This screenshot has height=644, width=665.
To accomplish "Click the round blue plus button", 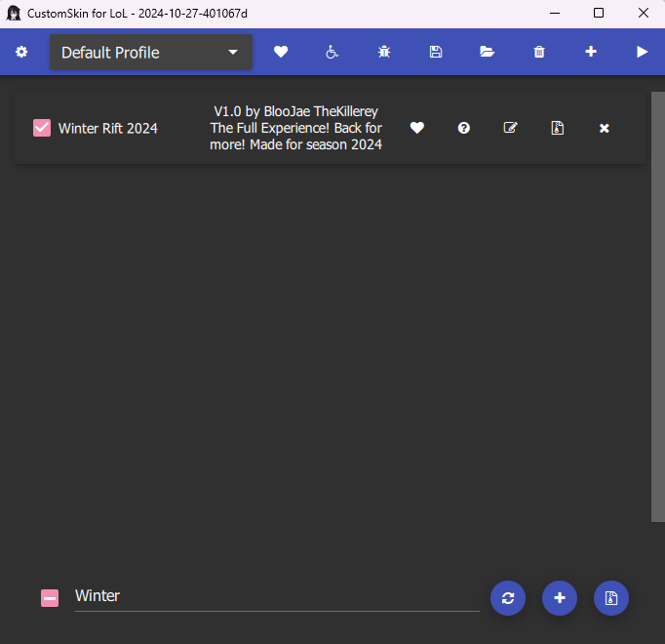I will [x=560, y=598].
